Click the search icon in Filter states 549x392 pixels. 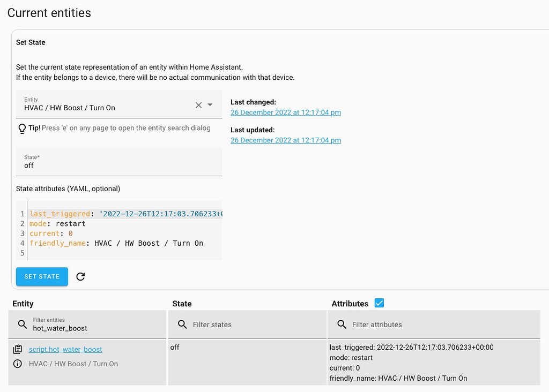[182, 324]
